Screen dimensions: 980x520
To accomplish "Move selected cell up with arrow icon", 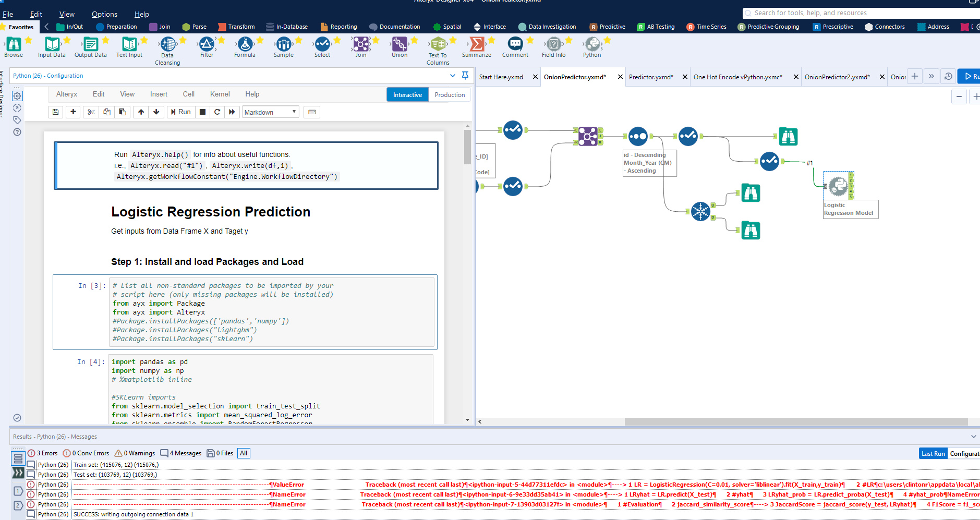I will [141, 112].
